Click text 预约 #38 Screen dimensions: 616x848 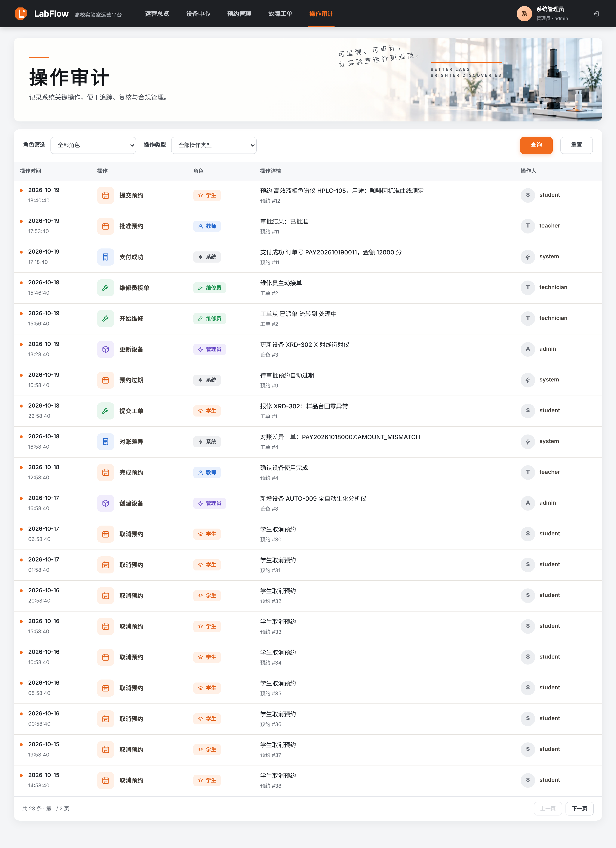[270, 786]
